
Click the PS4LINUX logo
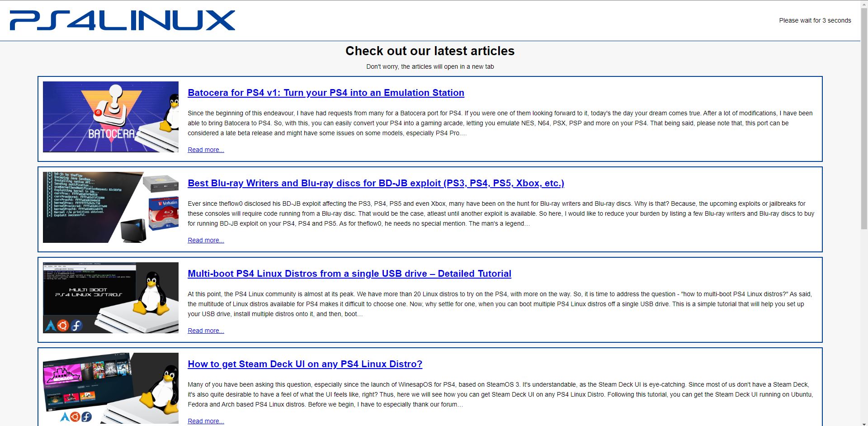pyautogui.click(x=122, y=20)
